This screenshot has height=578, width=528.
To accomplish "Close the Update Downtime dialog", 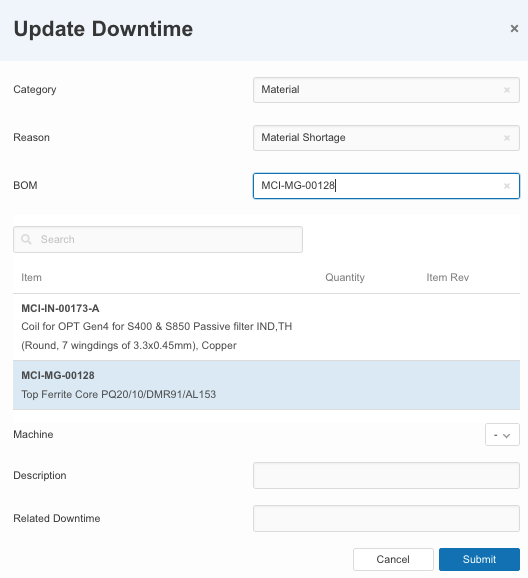I will 514,28.
